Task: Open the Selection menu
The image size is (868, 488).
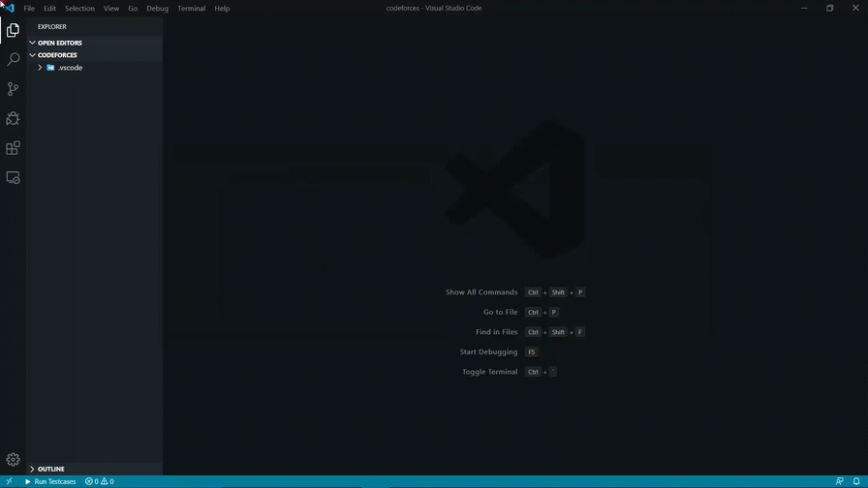Action: point(79,9)
